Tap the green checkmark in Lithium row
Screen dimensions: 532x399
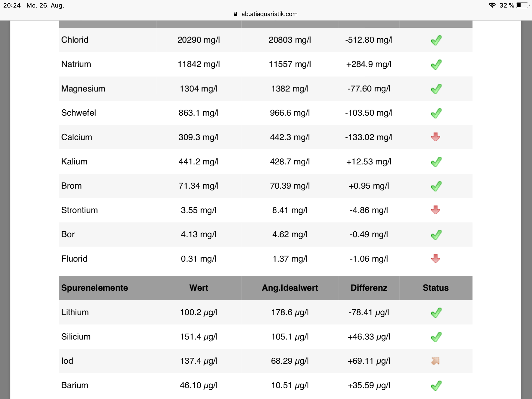436,312
